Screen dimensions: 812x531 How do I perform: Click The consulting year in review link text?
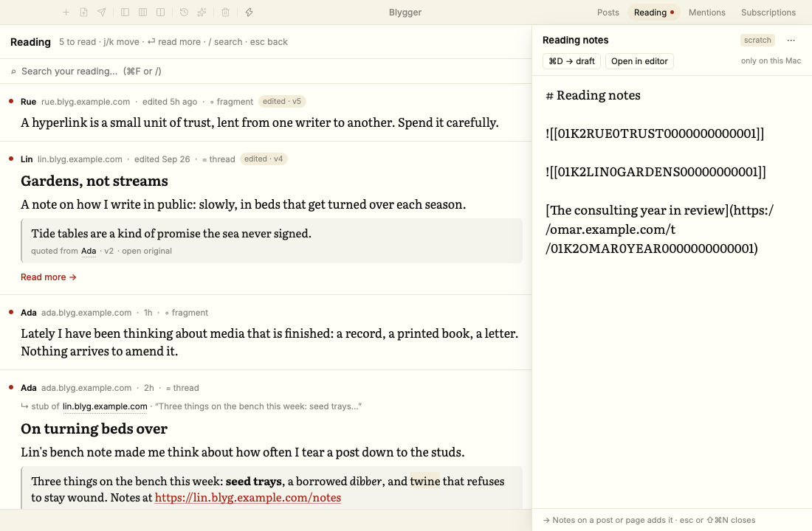tap(637, 210)
